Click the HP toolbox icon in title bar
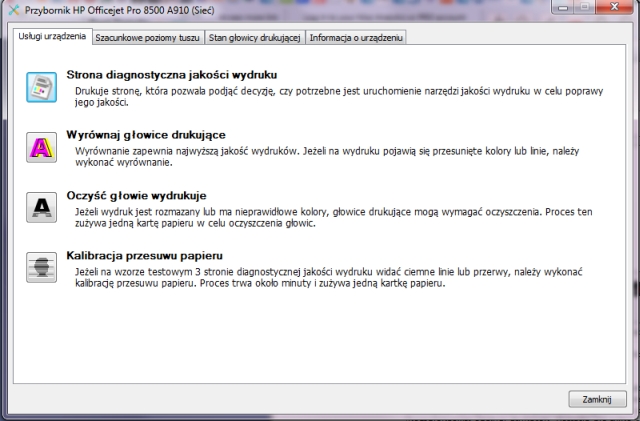 pos(11,9)
